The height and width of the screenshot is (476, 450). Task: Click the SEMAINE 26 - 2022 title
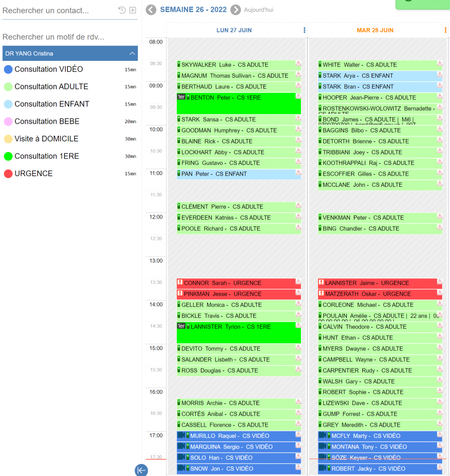coord(193,9)
